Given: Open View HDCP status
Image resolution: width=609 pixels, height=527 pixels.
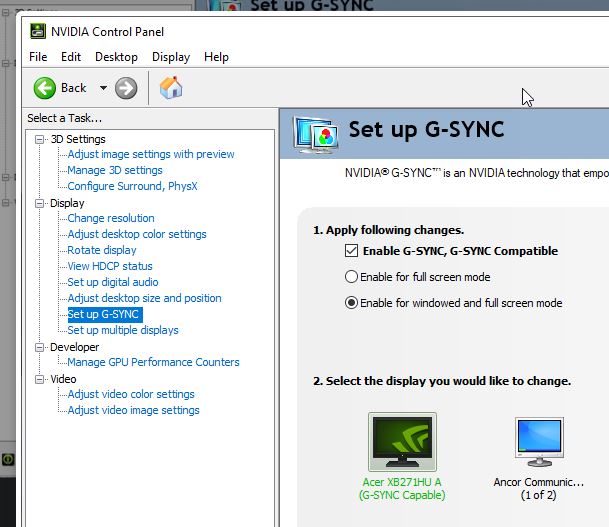Looking at the screenshot, I should (x=110, y=266).
